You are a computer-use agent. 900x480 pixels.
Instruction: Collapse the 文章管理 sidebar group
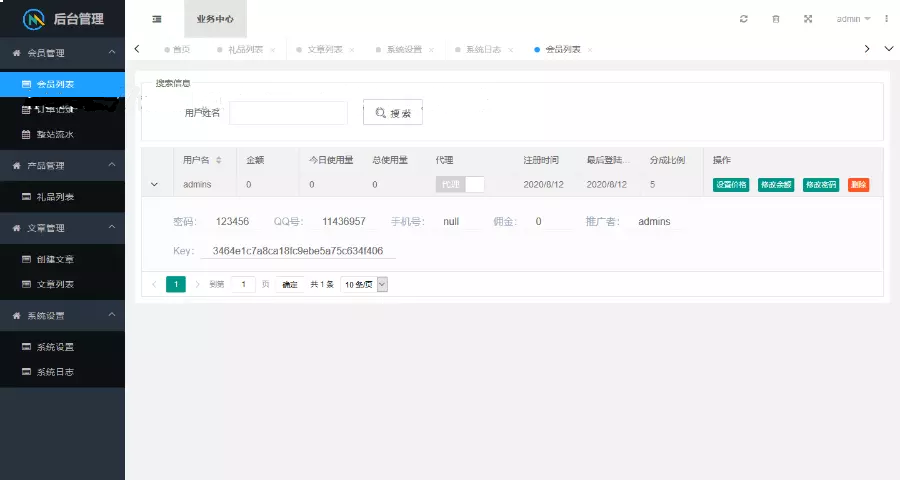coord(62,228)
